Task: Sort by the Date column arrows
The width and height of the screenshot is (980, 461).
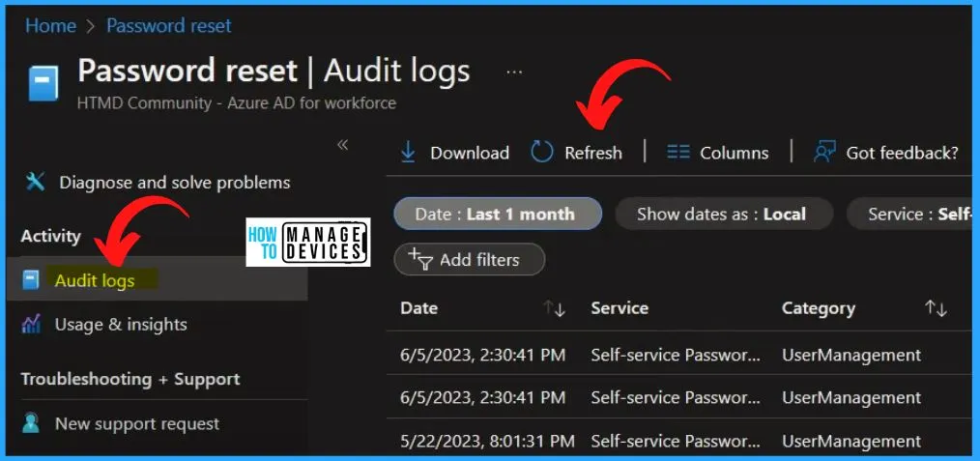Action: pyautogui.click(x=554, y=308)
